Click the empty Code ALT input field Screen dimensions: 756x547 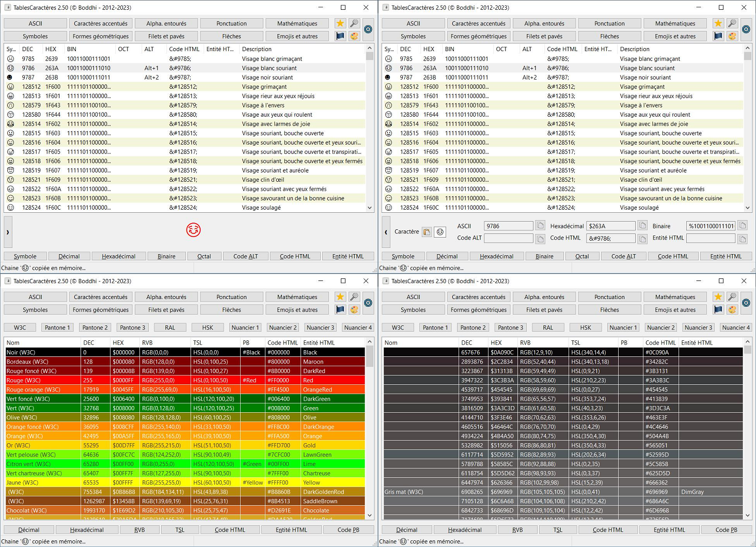tap(508, 238)
